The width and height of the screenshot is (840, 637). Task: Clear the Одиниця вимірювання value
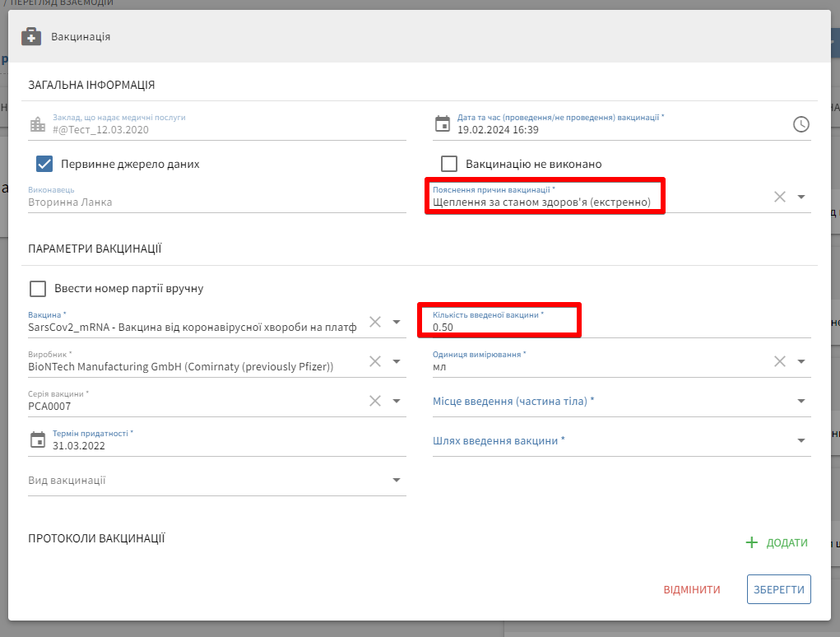[780, 361]
